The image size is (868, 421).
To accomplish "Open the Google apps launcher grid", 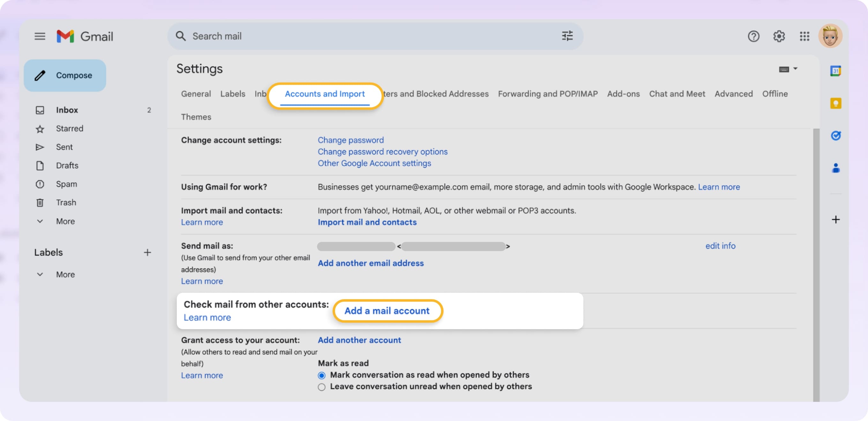I will coord(804,36).
